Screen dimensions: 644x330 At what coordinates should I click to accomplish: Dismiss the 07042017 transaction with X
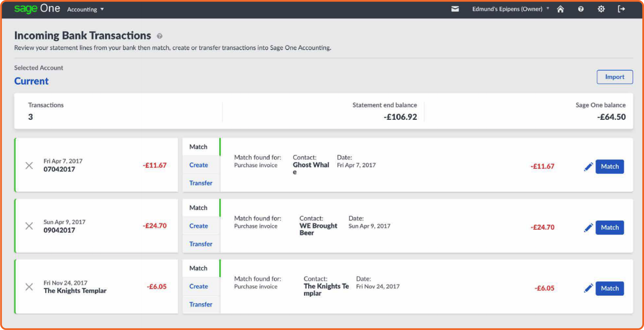coord(29,165)
